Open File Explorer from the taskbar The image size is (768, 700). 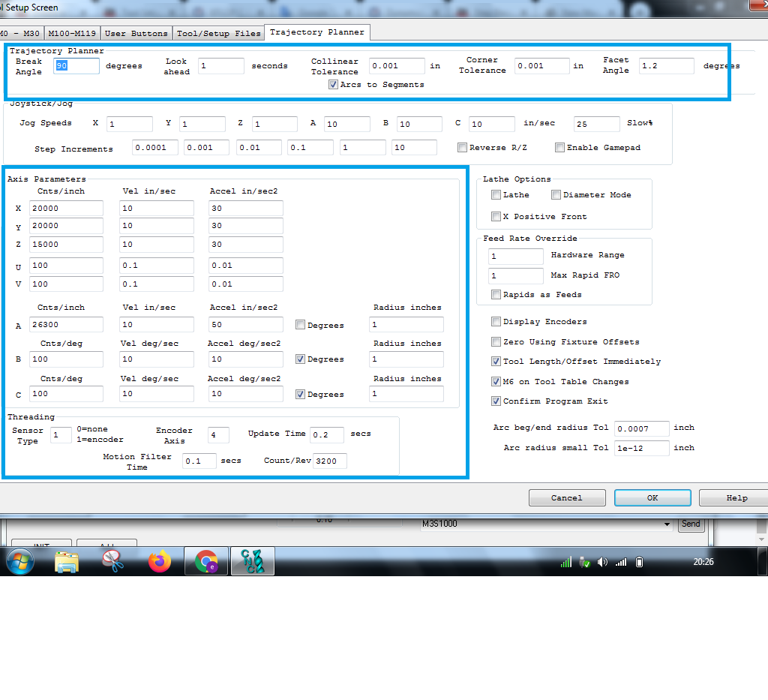click(67, 560)
